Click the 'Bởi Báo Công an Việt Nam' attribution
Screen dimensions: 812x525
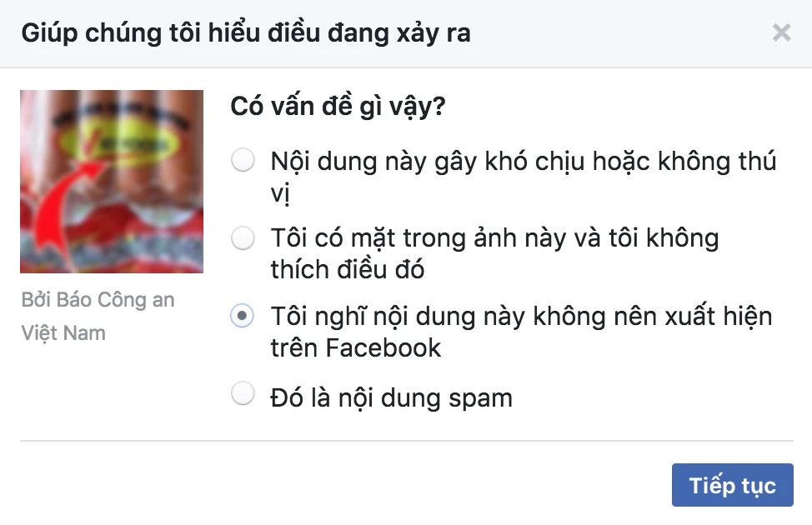98,316
